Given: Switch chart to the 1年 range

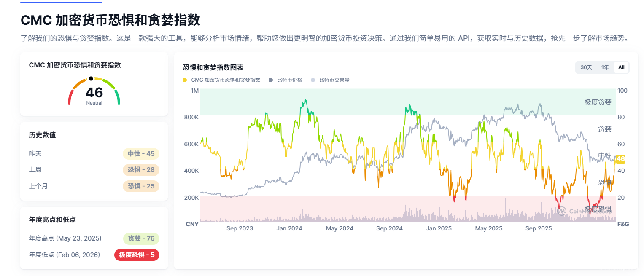Looking at the screenshot, I should [605, 67].
